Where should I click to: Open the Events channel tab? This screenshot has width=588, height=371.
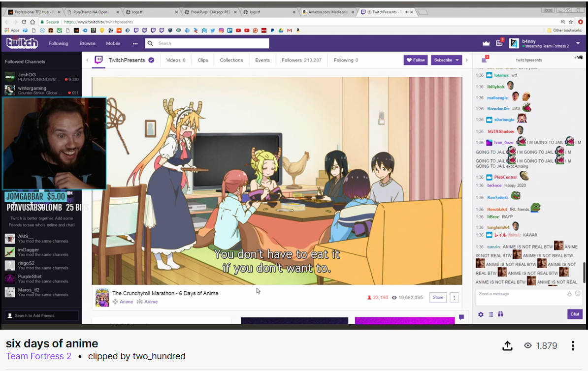(262, 60)
